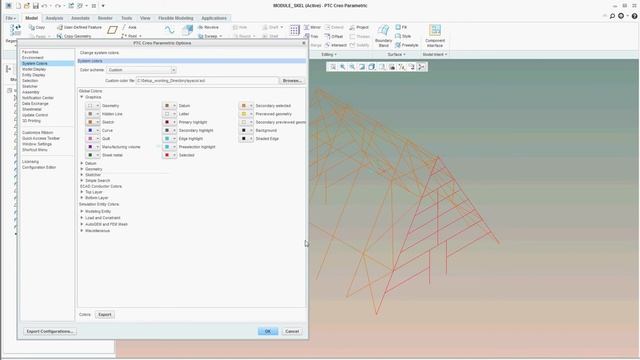Image resolution: width=640 pixels, height=360 pixels.
Task: Expand the Modeling Entity color group
Action: coord(82,211)
